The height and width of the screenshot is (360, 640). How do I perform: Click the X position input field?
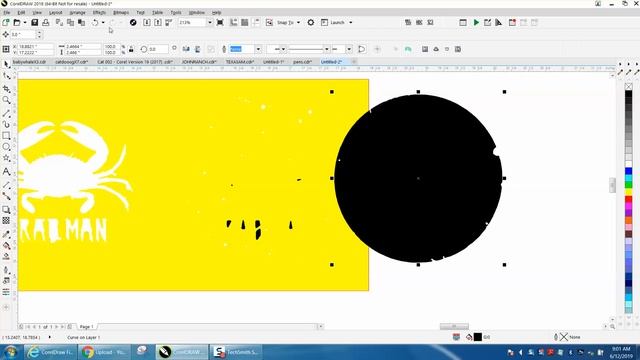point(35,47)
